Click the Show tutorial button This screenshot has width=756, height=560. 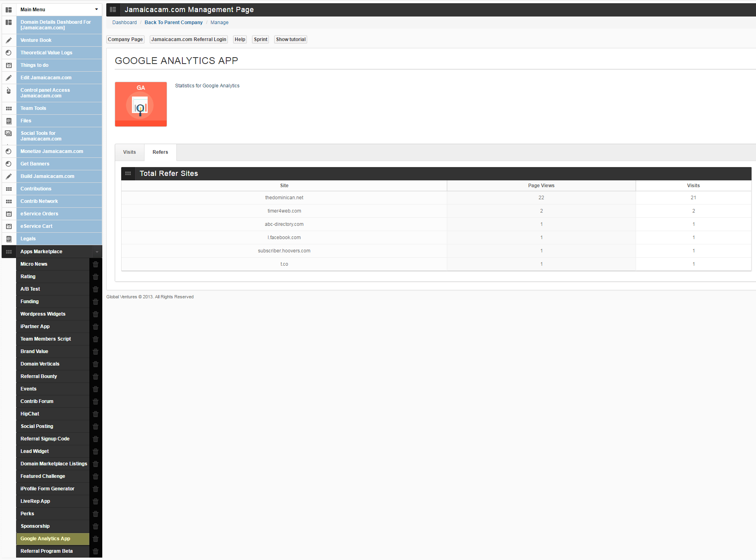coord(291,39)
